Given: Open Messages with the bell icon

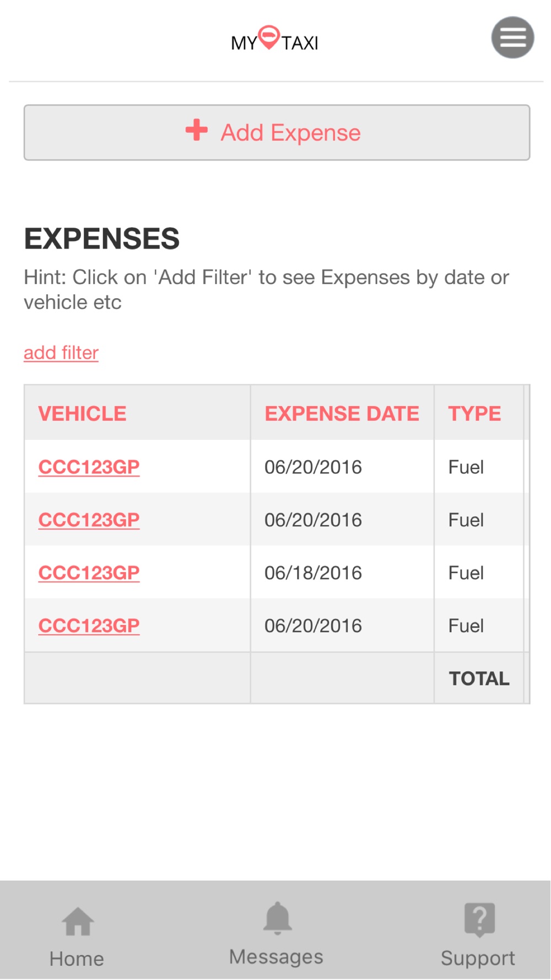Looking at the screenshot, I should tap(277, 919).
